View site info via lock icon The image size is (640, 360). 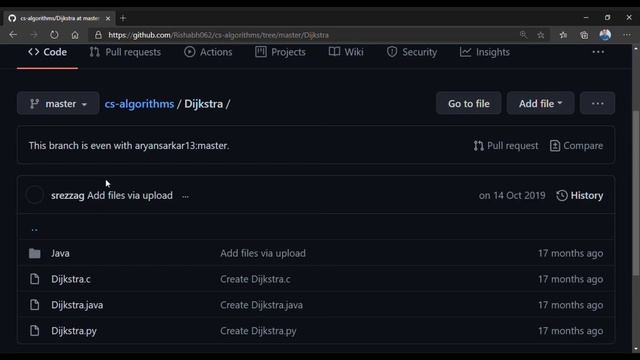tap(98, 35)
